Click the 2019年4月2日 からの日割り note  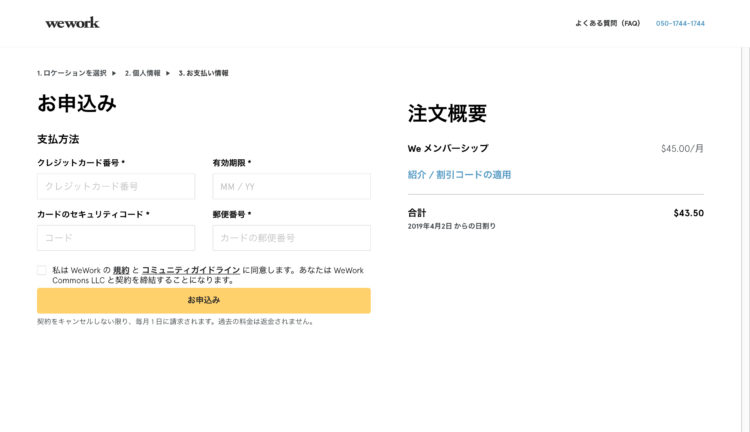coord(452,226)
